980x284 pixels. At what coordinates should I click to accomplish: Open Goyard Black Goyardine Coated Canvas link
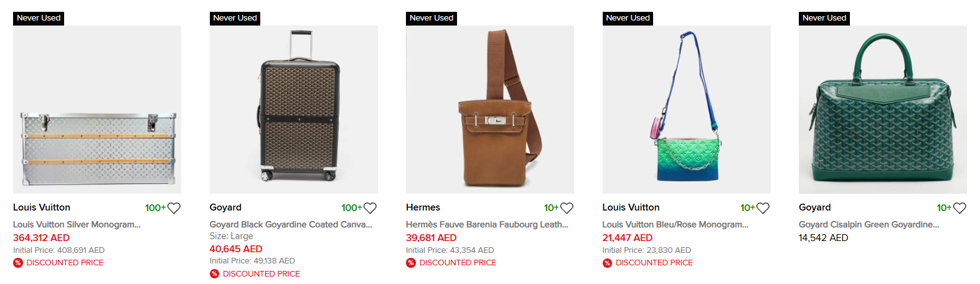pos(291,224)
